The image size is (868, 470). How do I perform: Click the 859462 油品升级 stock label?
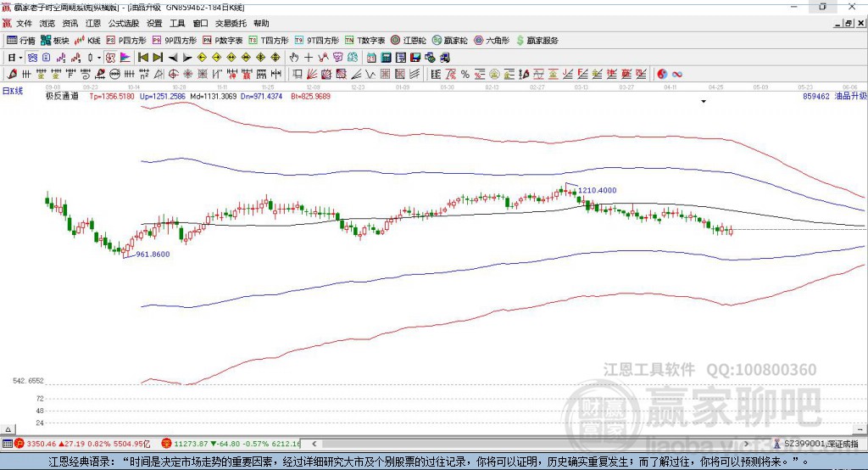[834, 97]
